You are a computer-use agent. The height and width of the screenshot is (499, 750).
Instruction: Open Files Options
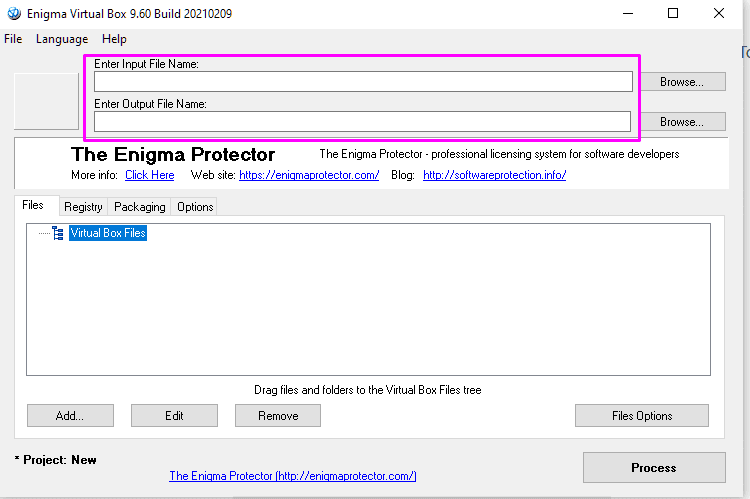pos(642,415)
